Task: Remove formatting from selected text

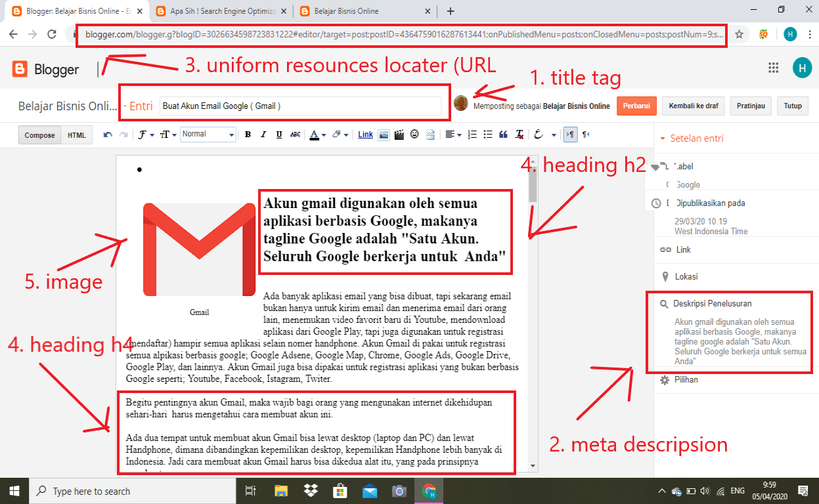Action: point(519,134)
